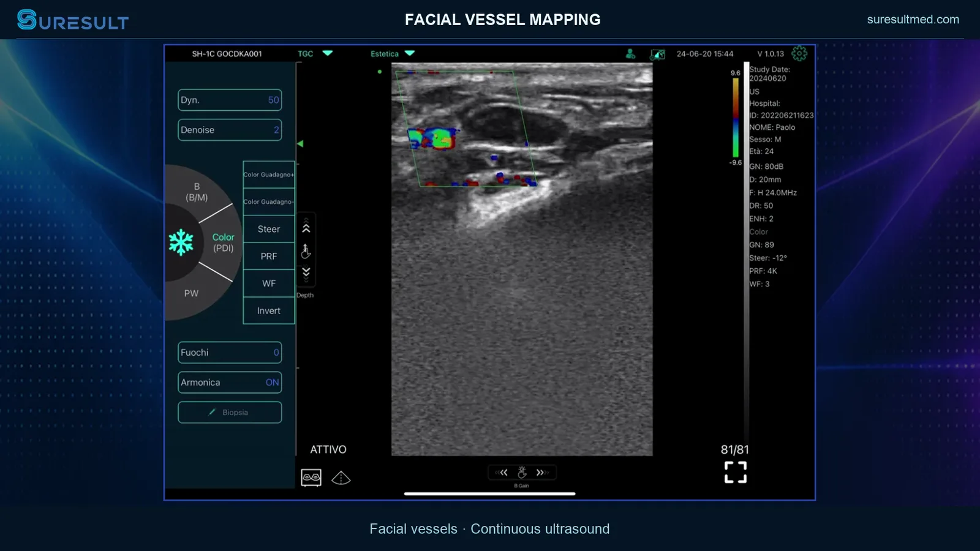Toggle Armonica ON setting

tap(230, 382)
